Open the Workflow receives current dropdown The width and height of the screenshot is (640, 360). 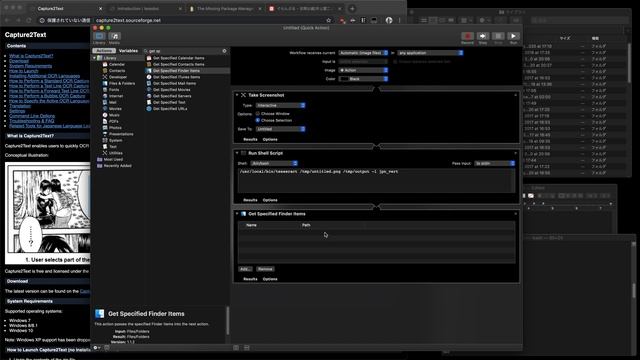pos(363,53)
